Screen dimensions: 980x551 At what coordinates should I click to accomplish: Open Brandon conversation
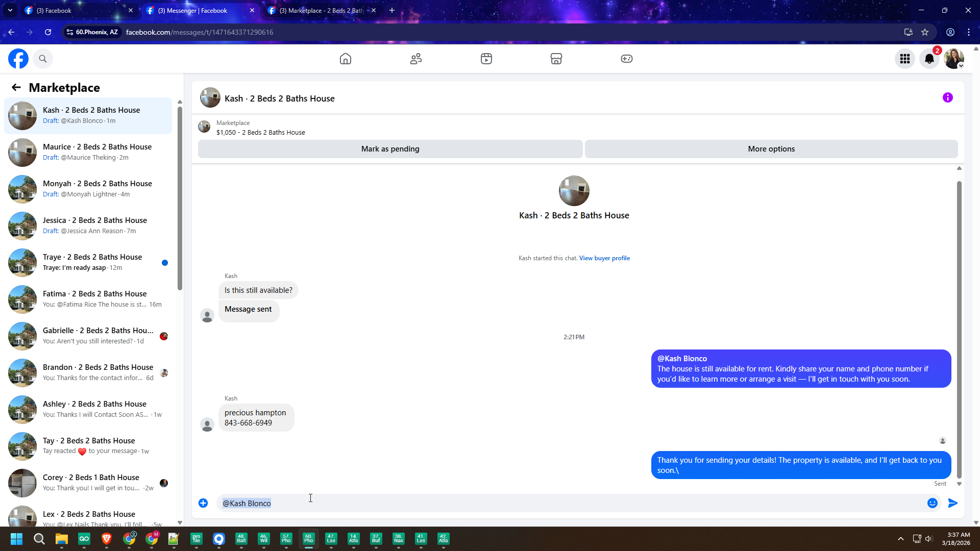(88, 373)
